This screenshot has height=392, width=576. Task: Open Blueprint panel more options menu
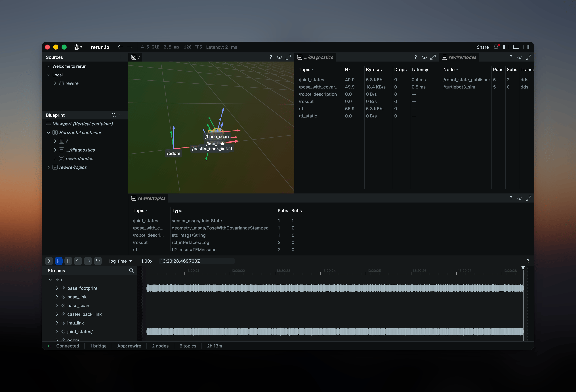tap(121, 115)
